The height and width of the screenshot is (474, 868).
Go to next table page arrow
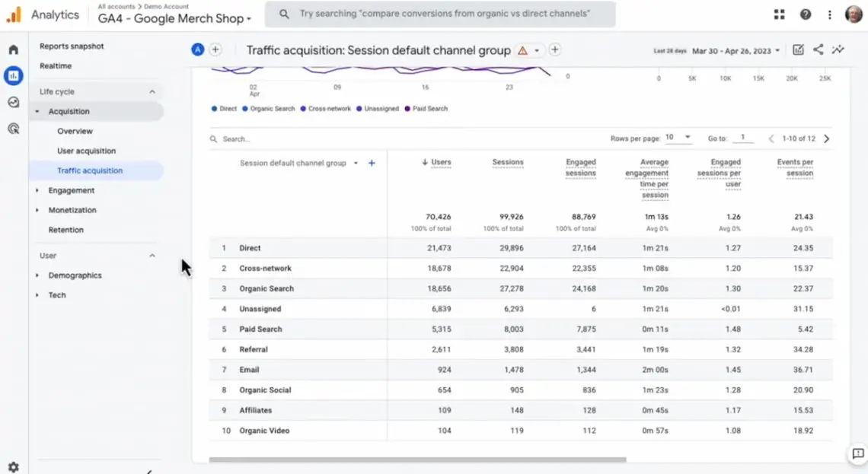pyautogui.click(x=826, y=138)
